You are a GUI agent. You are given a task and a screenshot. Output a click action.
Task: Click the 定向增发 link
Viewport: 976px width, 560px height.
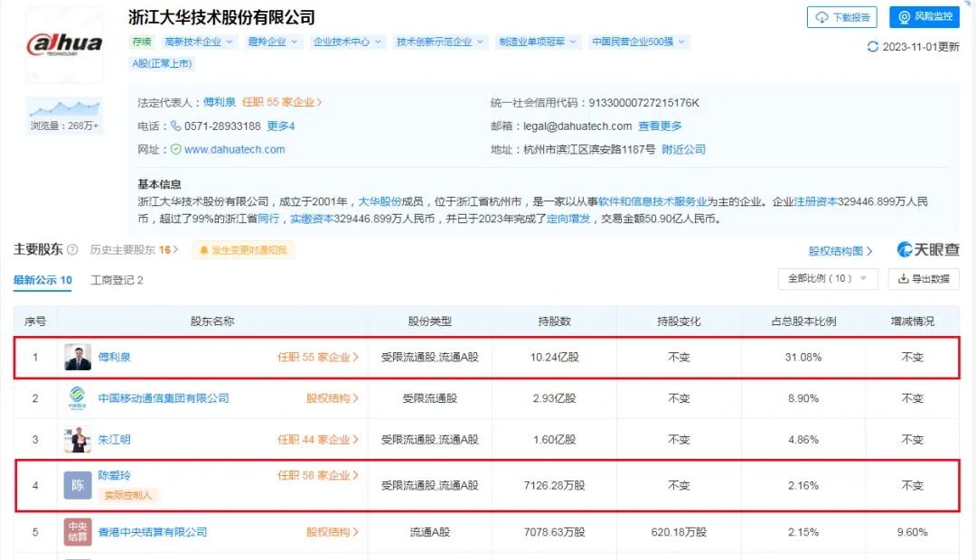pyautogui.click(x=568, y=219)
